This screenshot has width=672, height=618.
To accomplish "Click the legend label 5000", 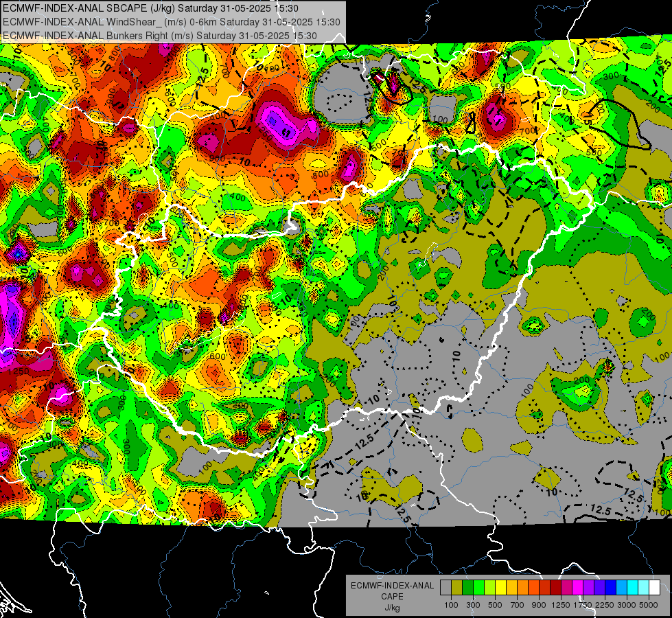I will tap(649, 605).
